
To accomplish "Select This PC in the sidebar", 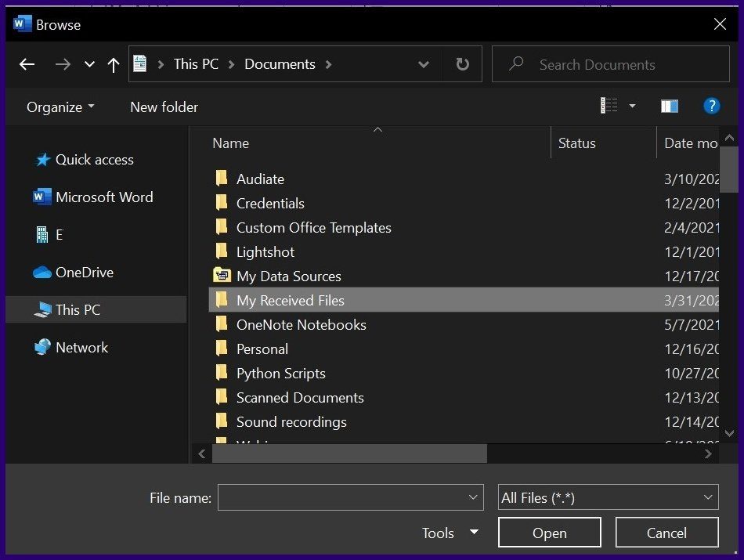I will (x=96, y=309).
